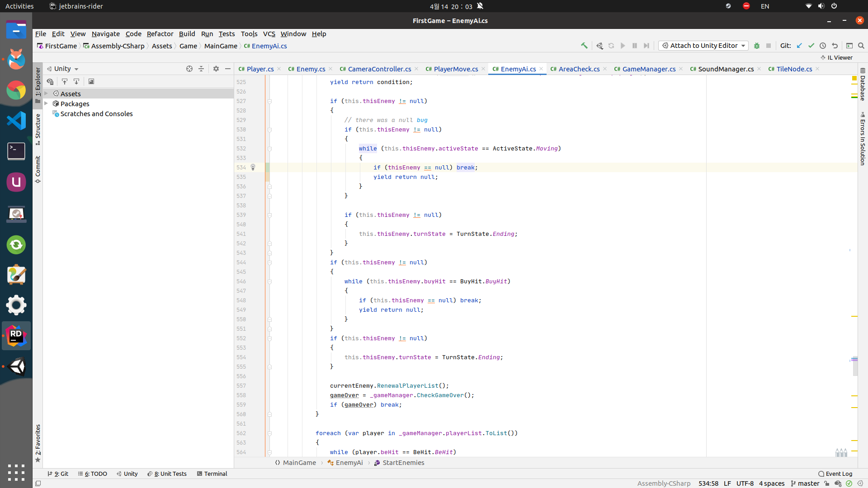Open the Terminal tool window button
This screenshot has height=488, width=868.
(x=212, y=474)
